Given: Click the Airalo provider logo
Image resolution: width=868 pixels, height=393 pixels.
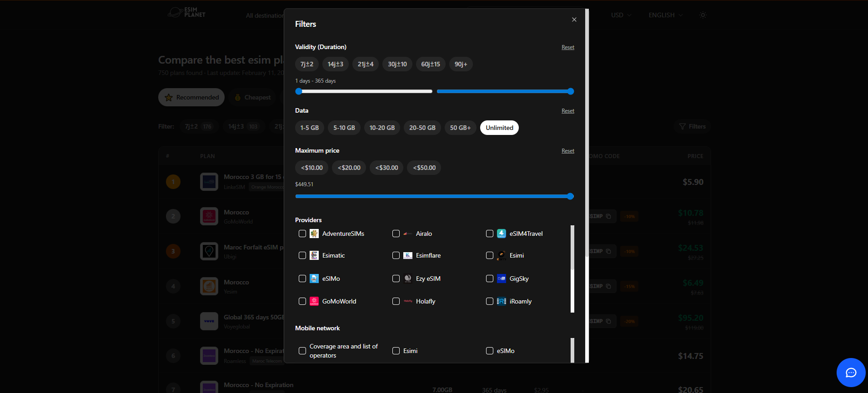Looking at the screenshot, I should 408,234.
